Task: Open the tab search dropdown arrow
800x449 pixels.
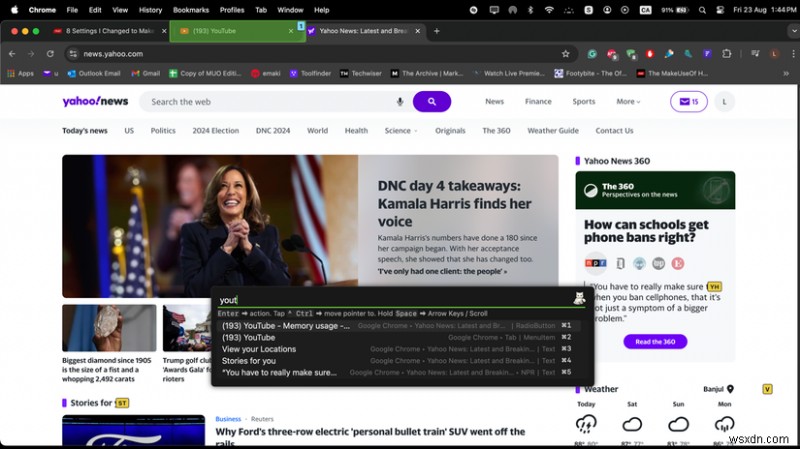Action: (x=793, y=31)
